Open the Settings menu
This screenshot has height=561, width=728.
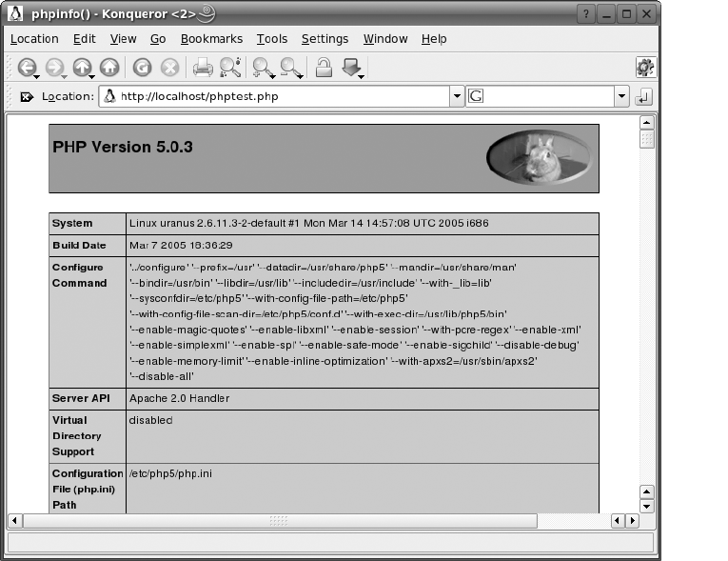tap(325, 39)
